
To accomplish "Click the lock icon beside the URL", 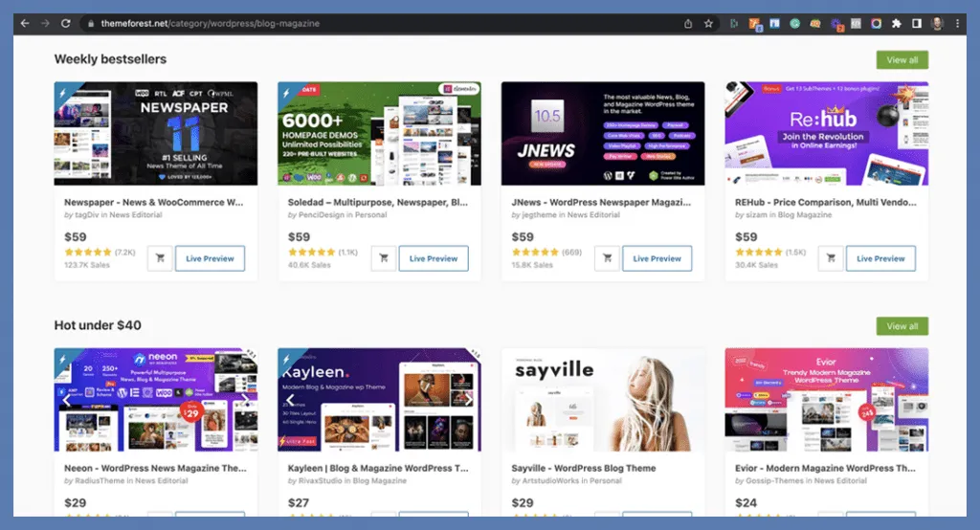I will [x=91, y=24].
